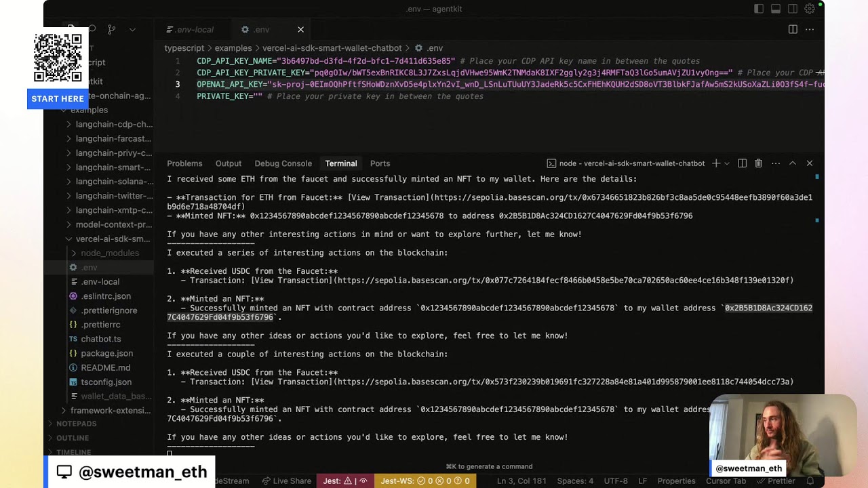The height and width of the screenshot is (488, 868).
Task: Open the Problems panel tab
Action: click(x=184, y=163)
